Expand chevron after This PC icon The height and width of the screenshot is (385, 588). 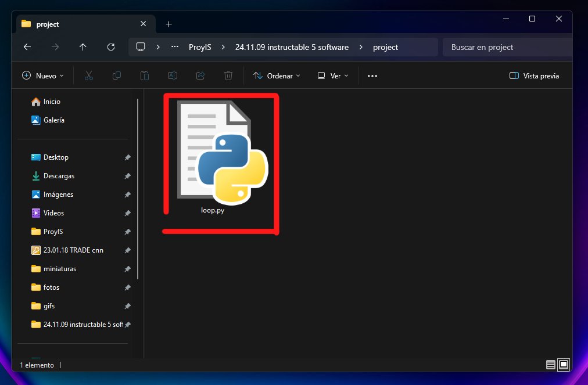(158, 47)
